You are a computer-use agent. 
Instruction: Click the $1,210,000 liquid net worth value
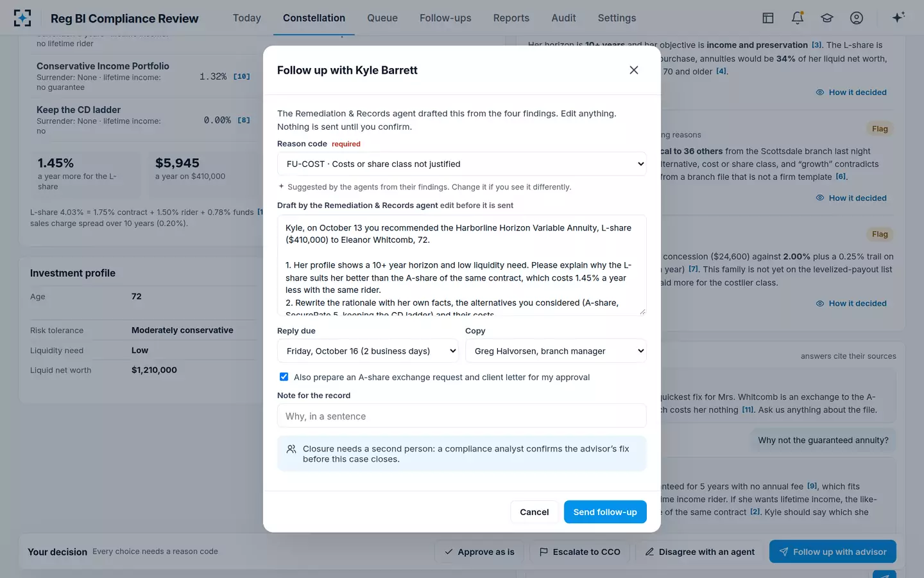click(154, 370)
